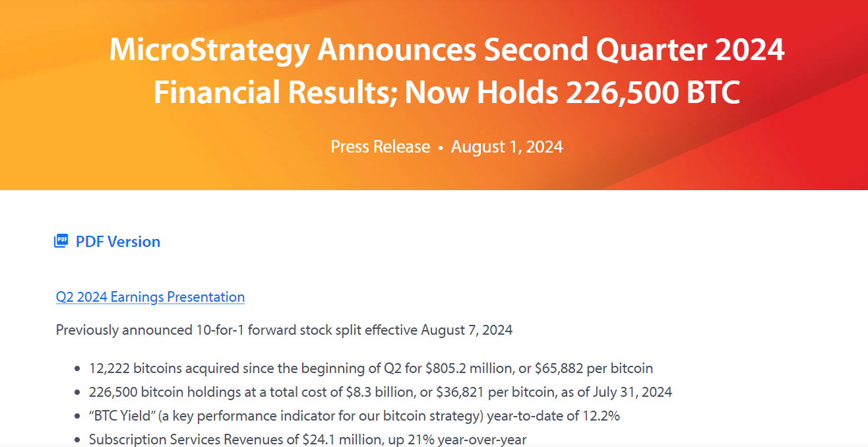This screenshot has height=447, width=868.
Task: Select the August 1, 2024 date text
Action: (x=507, y=147)
